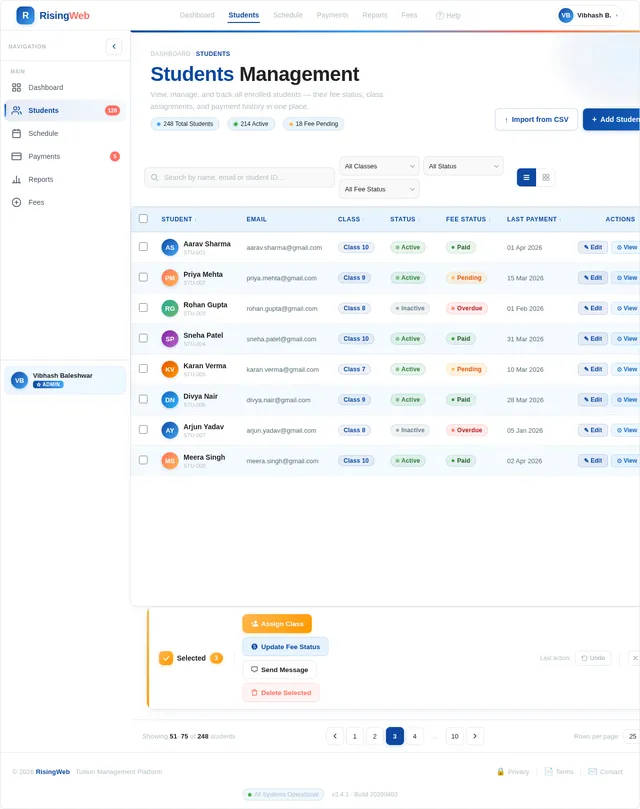The width and height of the screenshot is (640, 809).
Task: Go to page 4
Action: 415,736
